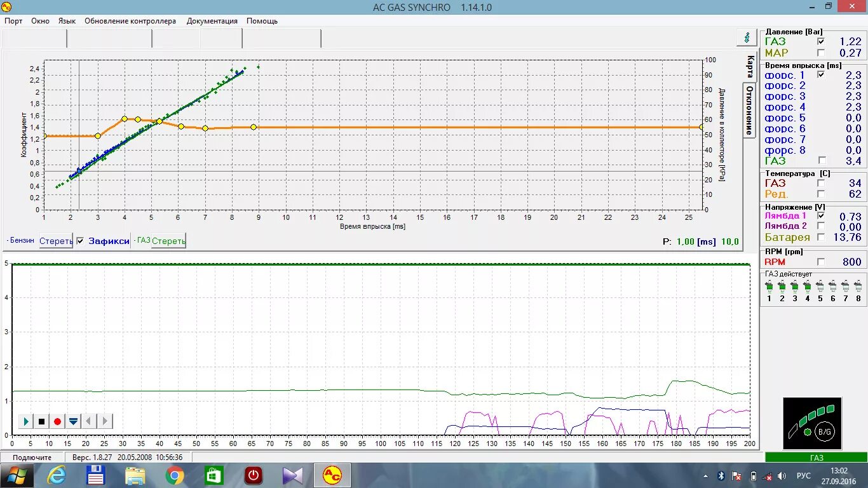This screenshot has height=488, width=868.
Task: Click the RPM value 800
Action: (x=852, y=262)
